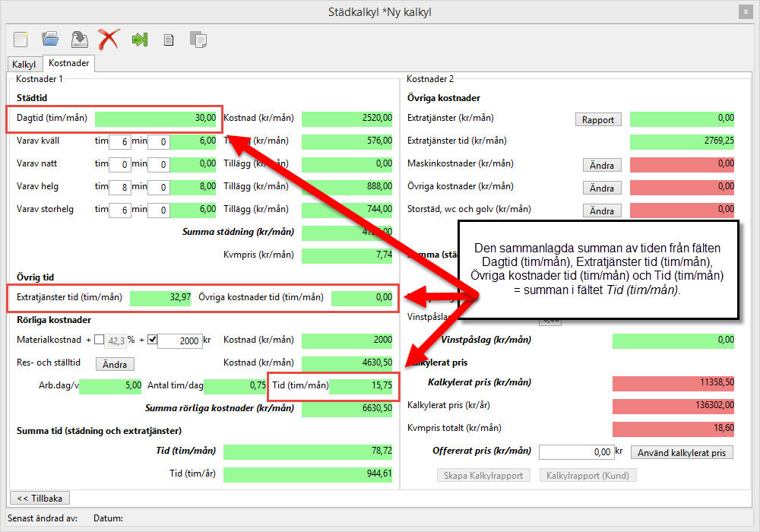
Task: Close the Städkalkyl window
Action: [746, 12]
